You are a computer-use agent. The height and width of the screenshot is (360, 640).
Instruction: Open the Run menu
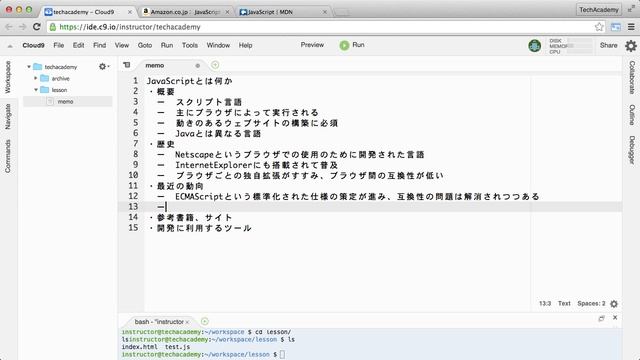167,45
